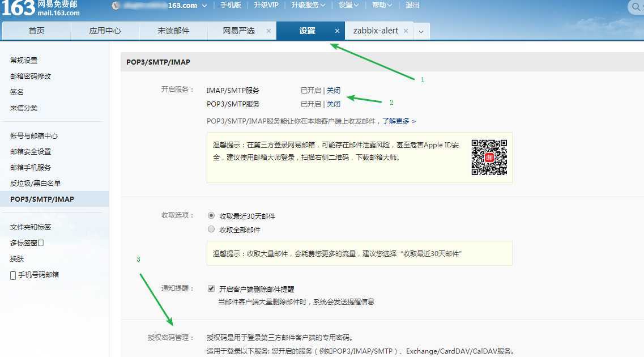Open the 设置 dropdown in top bar
644x357 pixels.
coord(348,5)
